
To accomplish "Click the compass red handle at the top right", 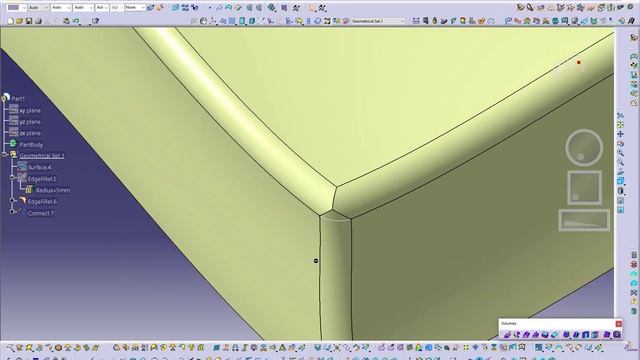I will [578, 62].
